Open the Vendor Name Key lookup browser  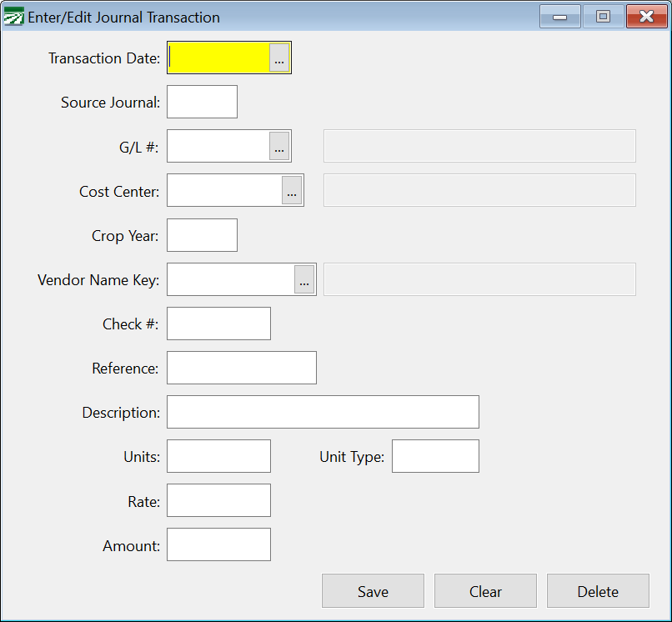click(x=305, y=279)
